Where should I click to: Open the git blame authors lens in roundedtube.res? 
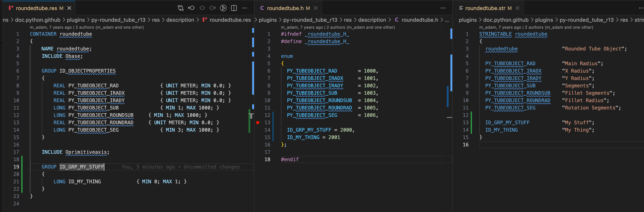(x=87, y=27)
